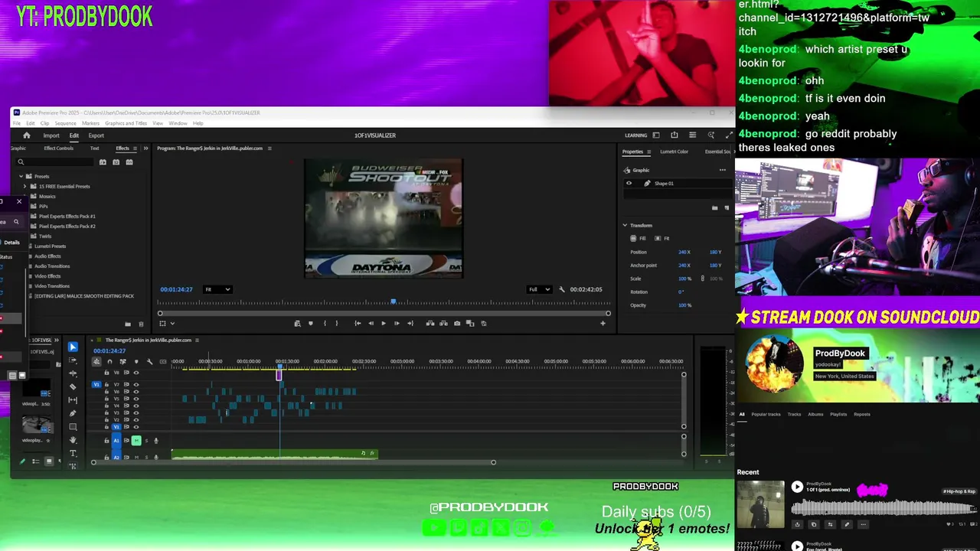This screenshot has width=980, height=551.
Task: Toggle V8 track output eye
Action: (136, 373)
